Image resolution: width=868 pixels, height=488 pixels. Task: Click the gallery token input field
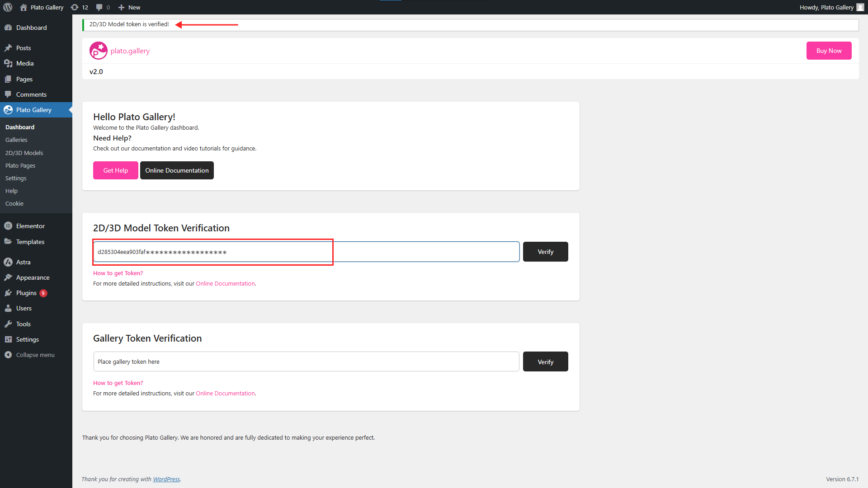(x=306, y=361)
